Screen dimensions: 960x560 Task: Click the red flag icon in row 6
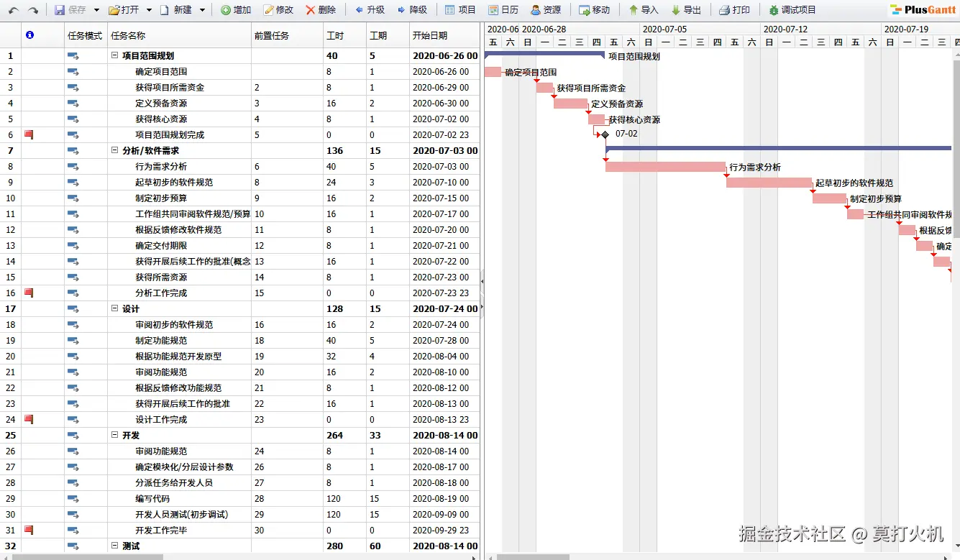coord(29,134)
